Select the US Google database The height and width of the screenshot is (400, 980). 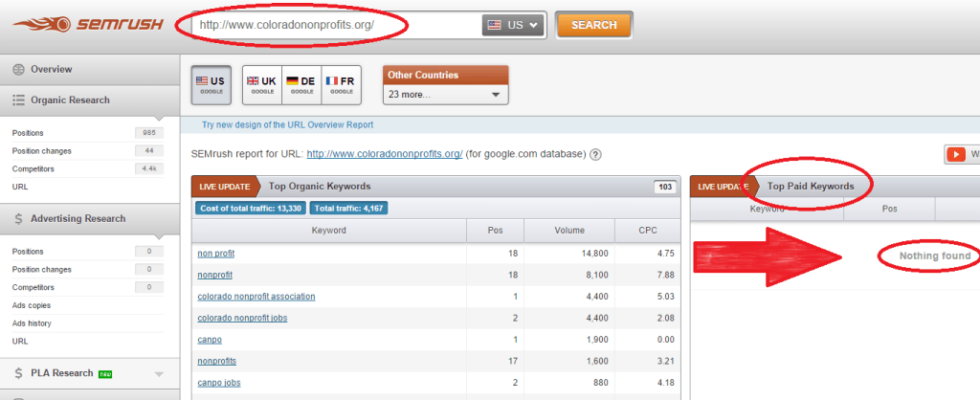(211, 84)
